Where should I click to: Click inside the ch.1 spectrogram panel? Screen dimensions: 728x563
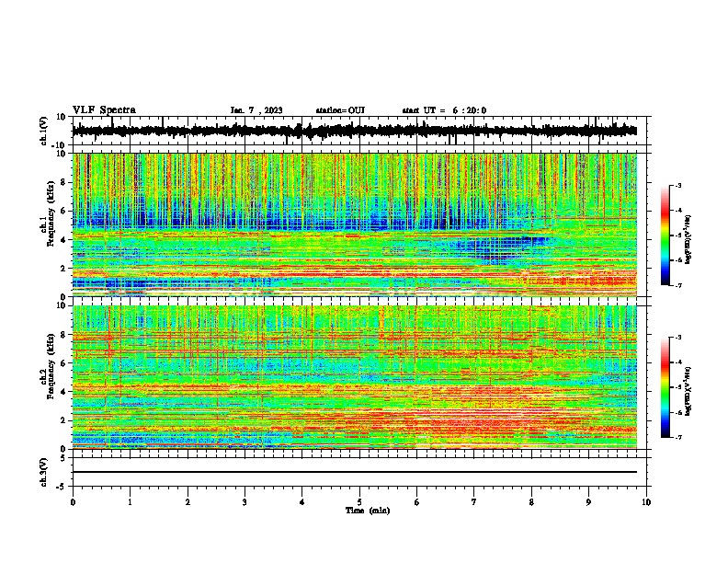(x=355, y=224)
